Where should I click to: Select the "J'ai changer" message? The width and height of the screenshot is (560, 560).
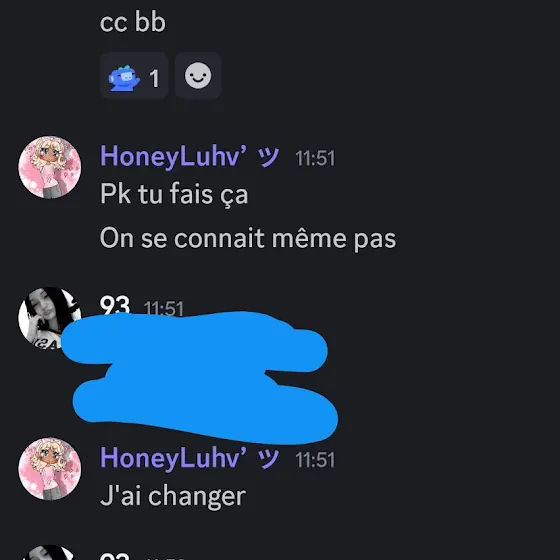point(173,496)
